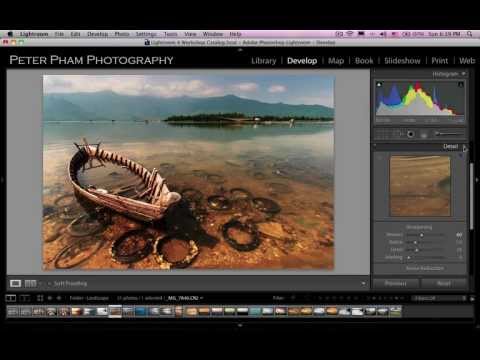
Task: Open the Apple menu
Action: 10,34
